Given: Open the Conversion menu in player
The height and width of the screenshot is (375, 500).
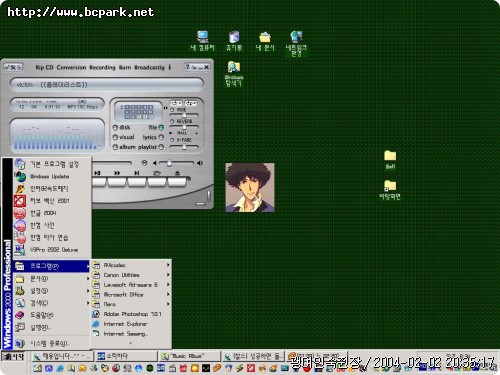Looking at the screenshot, I should point(71,67).
